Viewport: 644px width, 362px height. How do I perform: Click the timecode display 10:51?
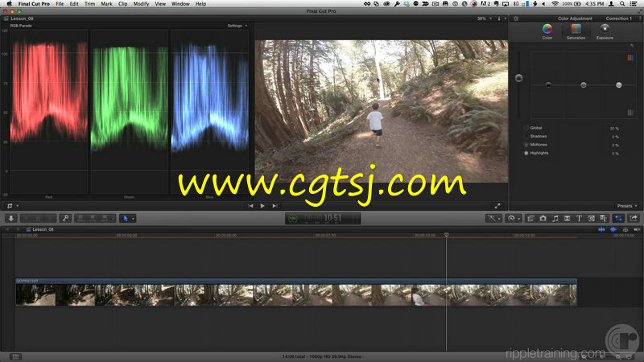[323, 218]
